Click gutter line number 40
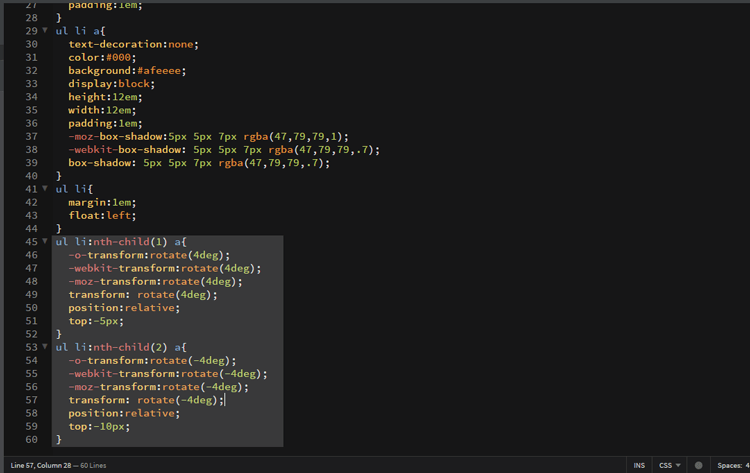This screenshot has height=473, width=750. click(x=32, y=176)
